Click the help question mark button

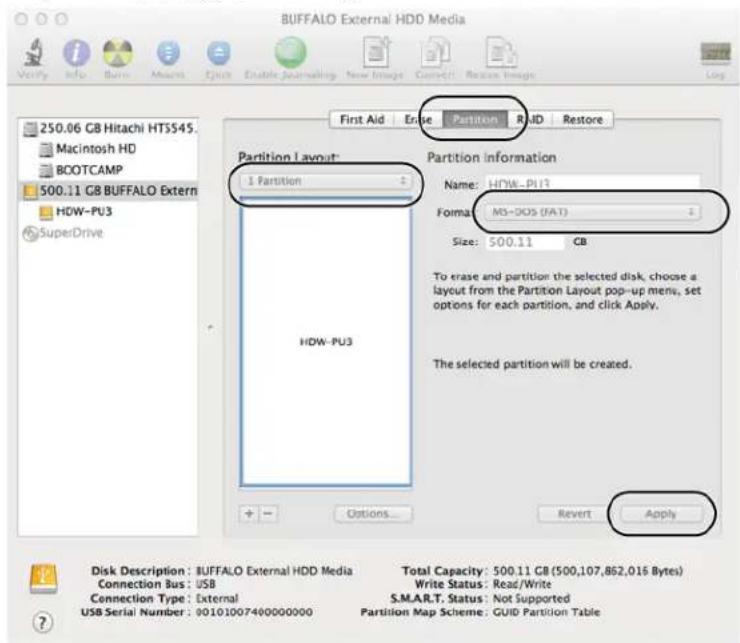pos(42,622)
